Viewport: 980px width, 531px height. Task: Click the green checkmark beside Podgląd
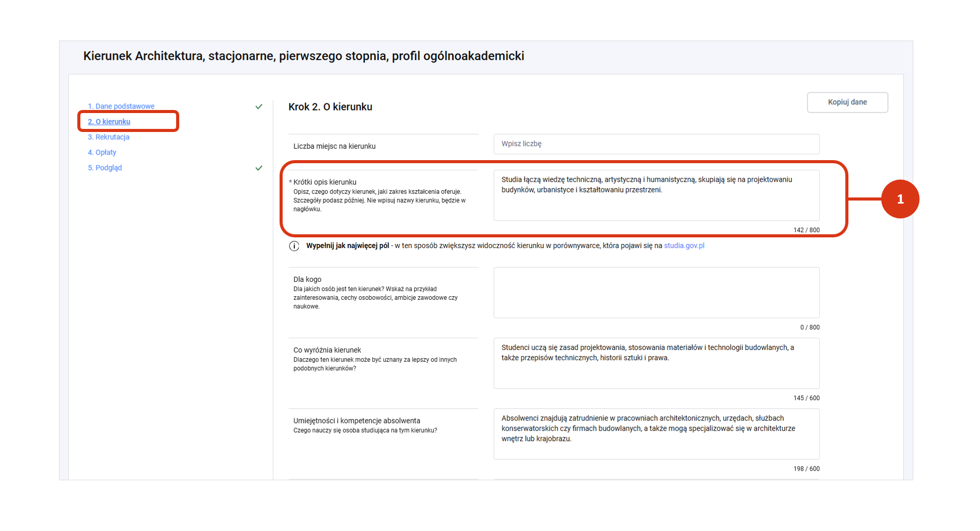259,168
